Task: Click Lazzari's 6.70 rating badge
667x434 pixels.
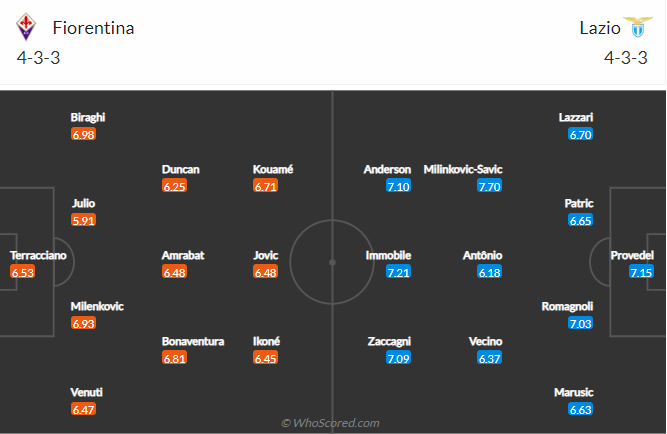Action: (x=580, y=134)
